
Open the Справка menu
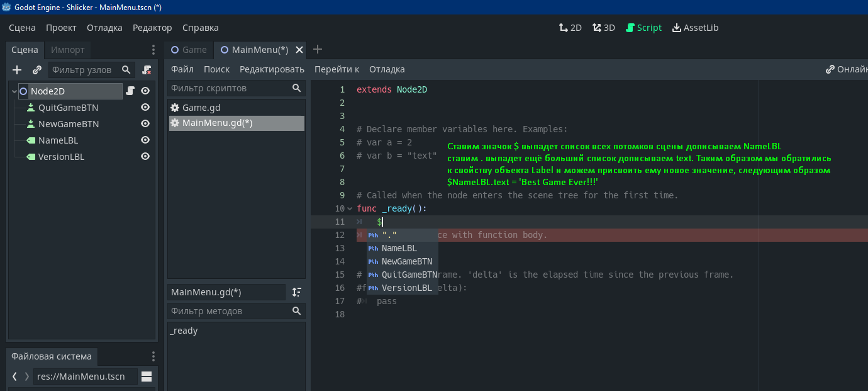click(x=201, y=28)
